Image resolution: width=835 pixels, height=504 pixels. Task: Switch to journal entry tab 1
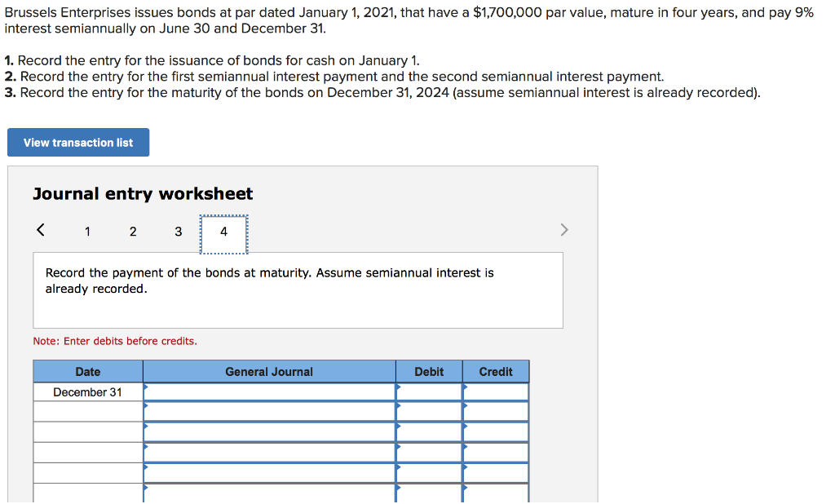87,232
